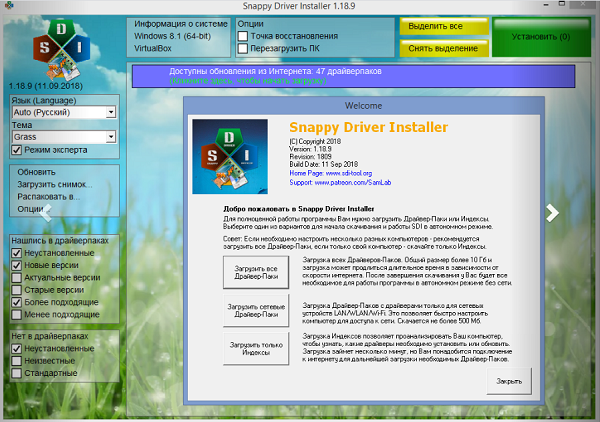Click Информация о системе panel
The height and width of the screenshot is (422, 600).
pyautogui.click(x=179, y=37)
